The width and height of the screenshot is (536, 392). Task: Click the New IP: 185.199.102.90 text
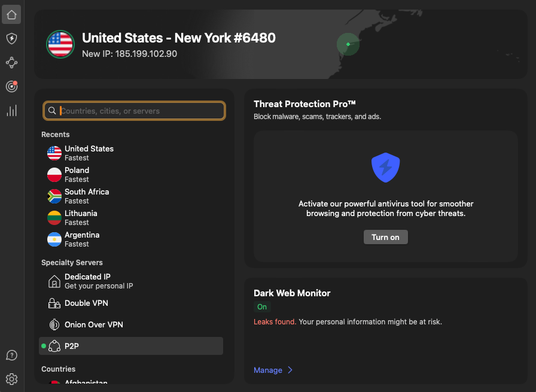[x=130, y=54]
